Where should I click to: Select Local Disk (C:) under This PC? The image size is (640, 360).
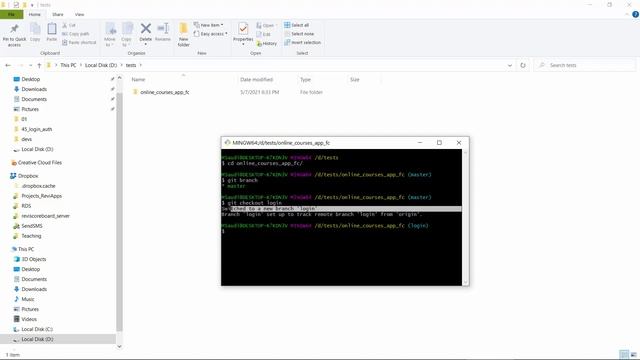pyautogui.click(x=37, y=329)
